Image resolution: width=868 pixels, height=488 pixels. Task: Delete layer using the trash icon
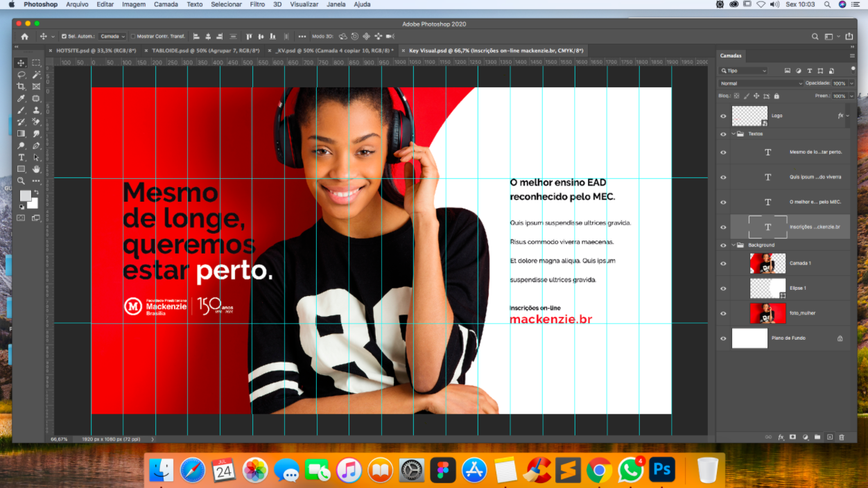coord(842,437)
